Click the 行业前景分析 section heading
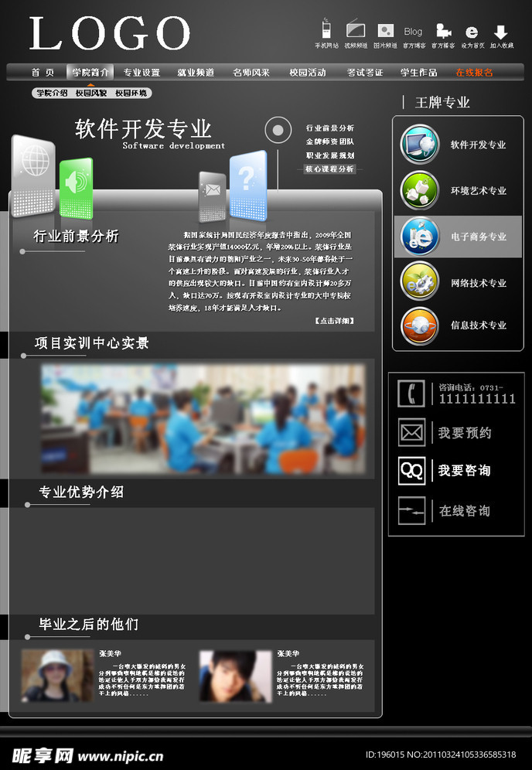This screenshot has width=532, height=770. [76, 236]
